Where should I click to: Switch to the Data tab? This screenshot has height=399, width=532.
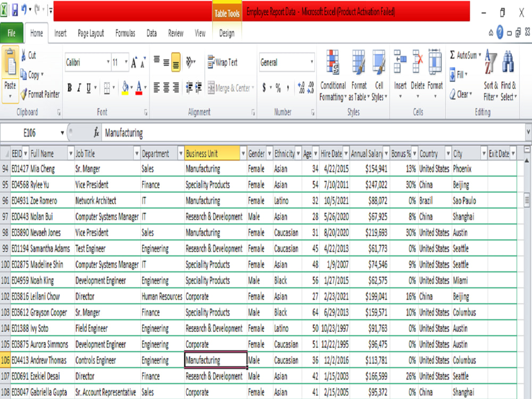pyautogui.click(x=152, y=33)
